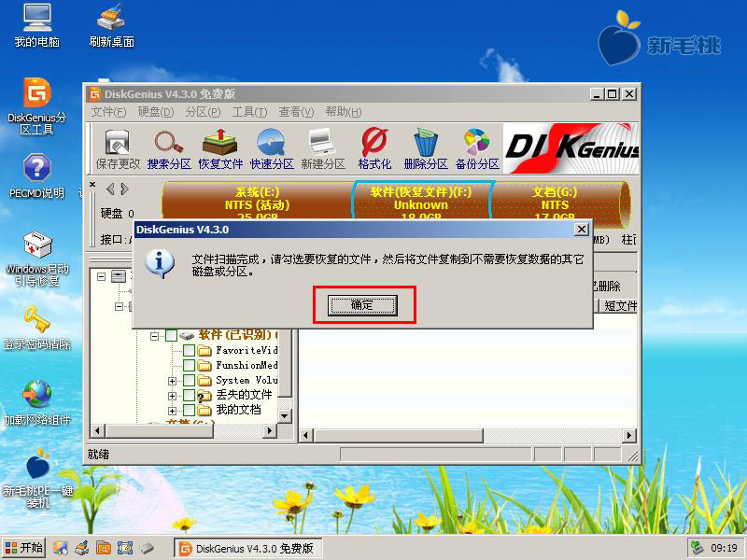Select the 系统(E:) NTFS partition block
The height and width of the screenshot is (560, 747).
coord(258,200)
